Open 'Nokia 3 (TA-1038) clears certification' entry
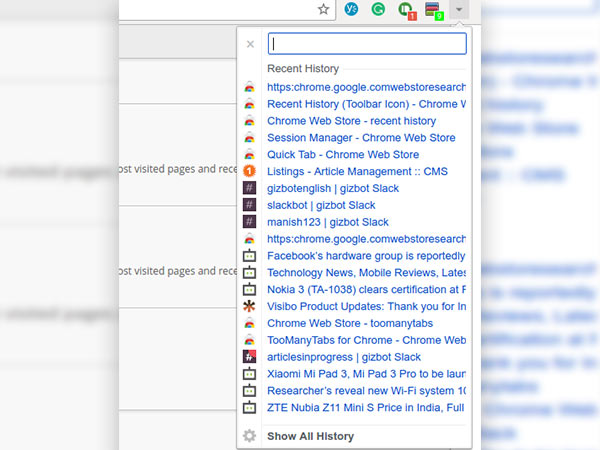This screenshot has width=600, height=450. [x=366, y=290]
